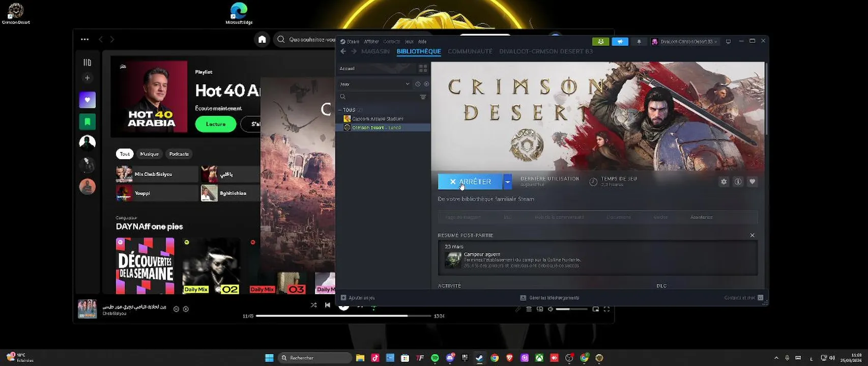Open Steam announcements megaphone button
Screen dimensions: 868x366
[x=620, y=42]
